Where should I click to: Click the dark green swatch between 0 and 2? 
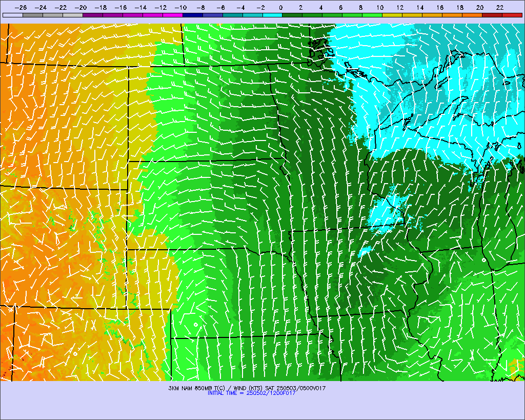point(293,15)
